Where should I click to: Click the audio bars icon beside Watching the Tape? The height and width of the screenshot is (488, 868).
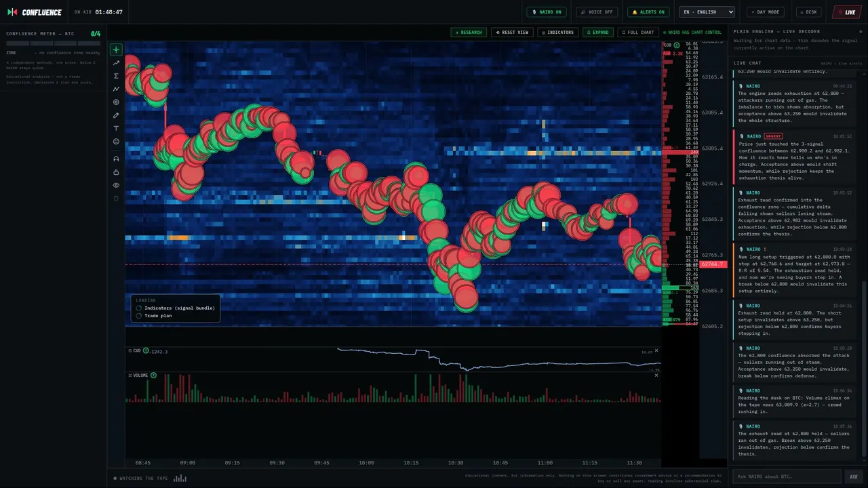click(x=180, y=479)
